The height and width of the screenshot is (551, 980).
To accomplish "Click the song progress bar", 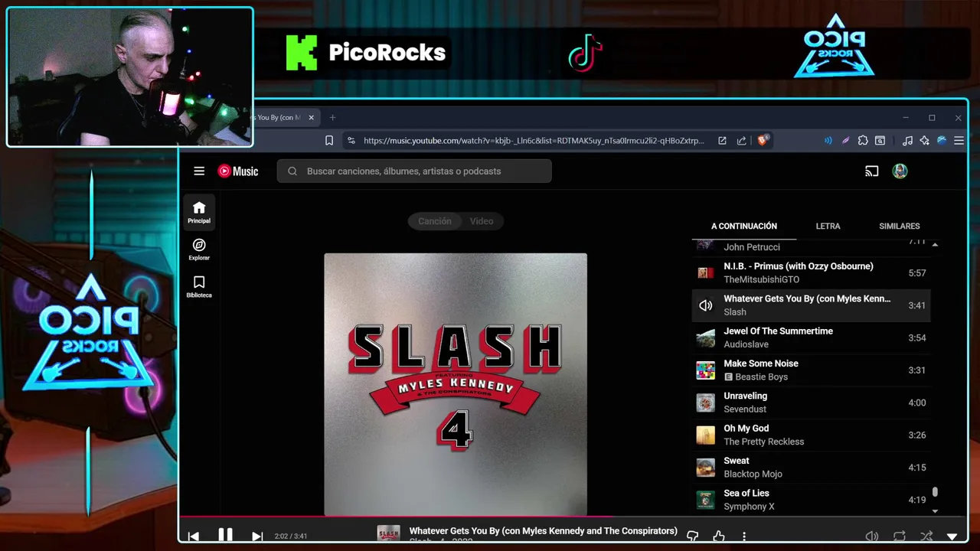I will pos(573,517).
